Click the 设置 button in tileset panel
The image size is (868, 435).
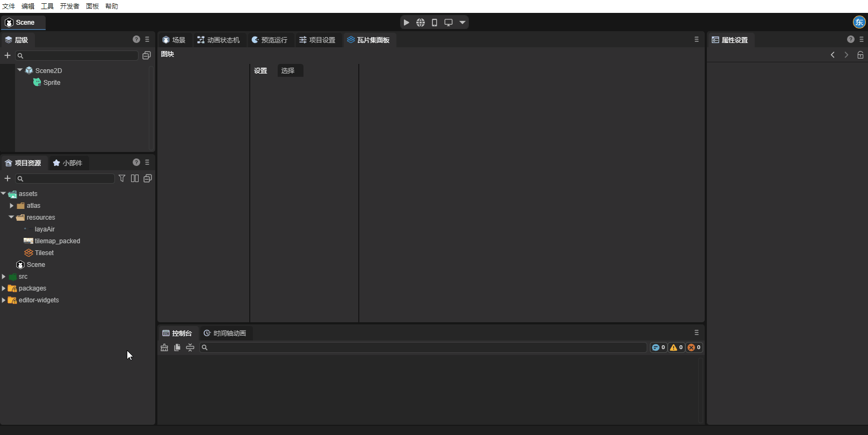pyautogui.click(x=261, y=71)
